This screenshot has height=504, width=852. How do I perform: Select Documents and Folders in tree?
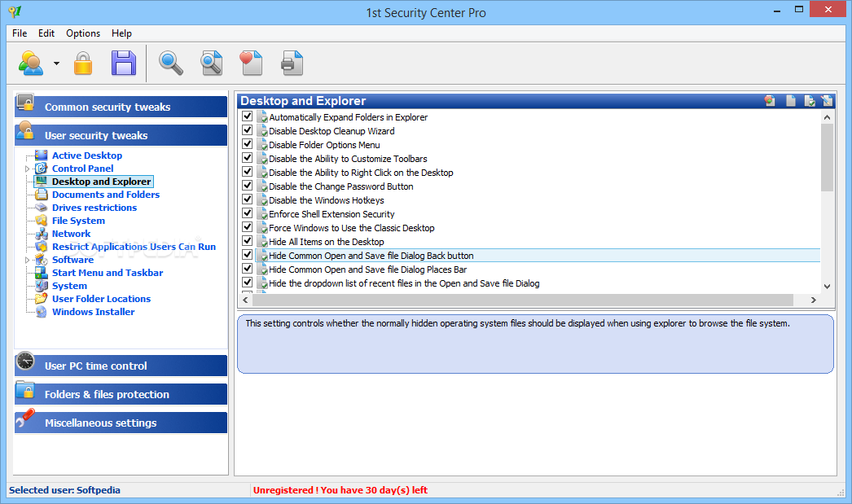click(x=106, y=195)
